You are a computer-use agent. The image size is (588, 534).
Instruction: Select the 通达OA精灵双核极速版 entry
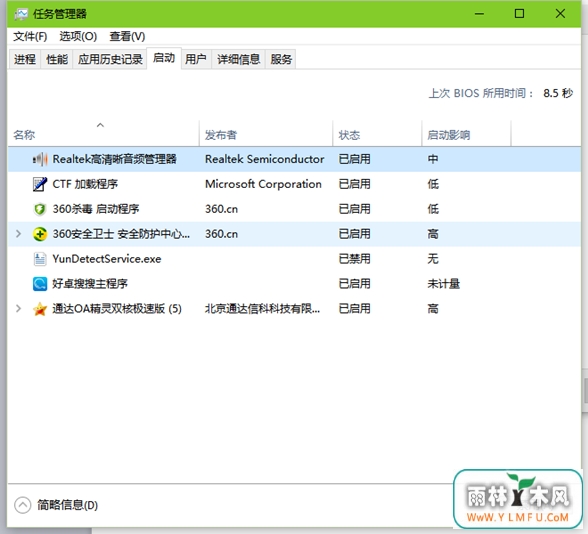click(294, 309)
